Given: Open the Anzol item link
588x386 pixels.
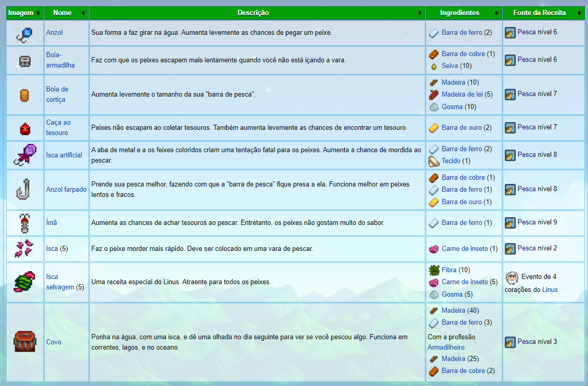Looking at the screenshot, I should (x=55, y=33).
